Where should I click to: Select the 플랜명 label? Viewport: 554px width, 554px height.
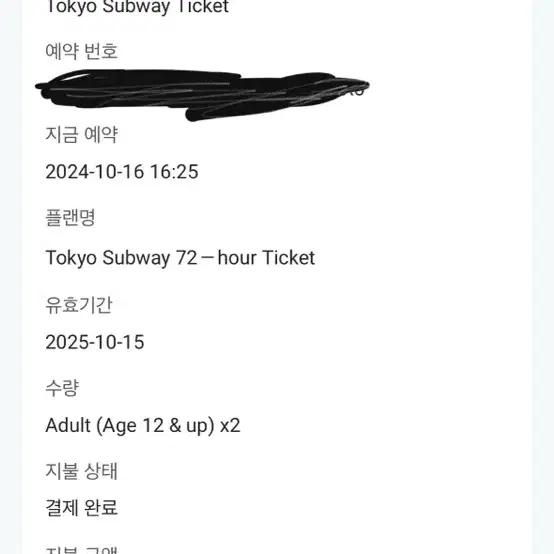pos(70,218)
